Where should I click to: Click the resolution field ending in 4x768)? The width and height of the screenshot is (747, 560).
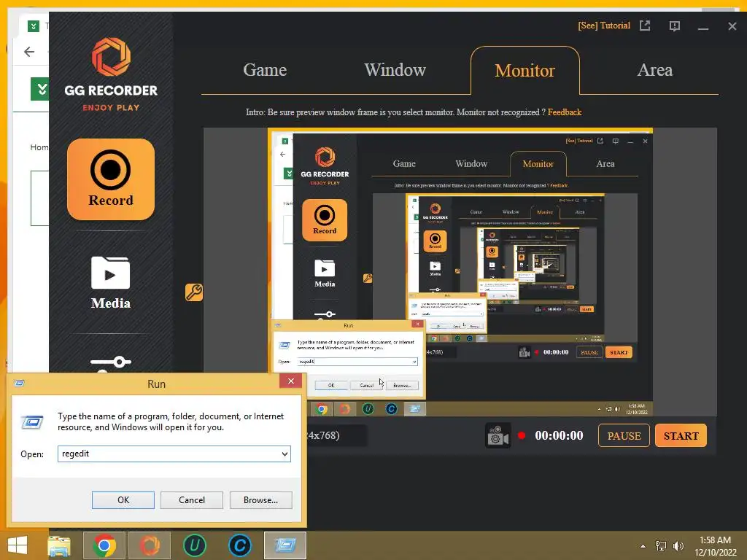tap(337, 435)
